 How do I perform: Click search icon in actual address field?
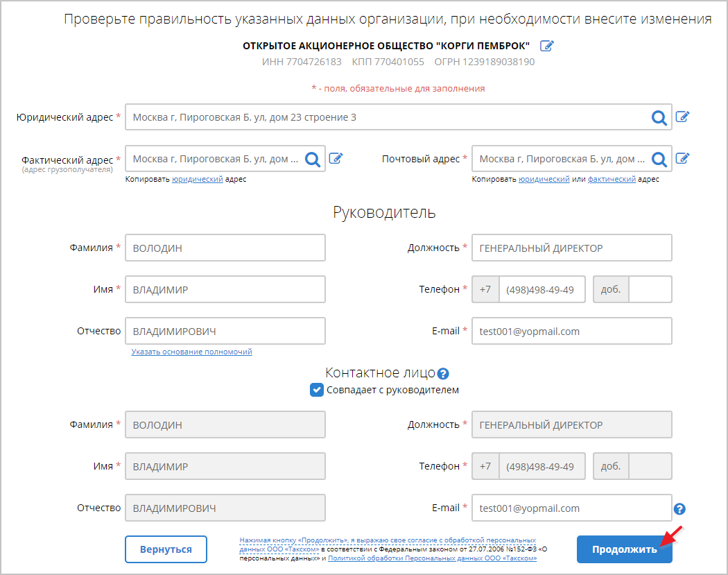tap(313, 160)
